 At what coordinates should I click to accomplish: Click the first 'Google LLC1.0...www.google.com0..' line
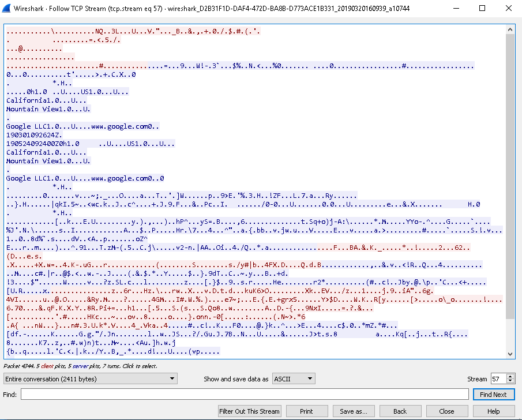point(82,126)
